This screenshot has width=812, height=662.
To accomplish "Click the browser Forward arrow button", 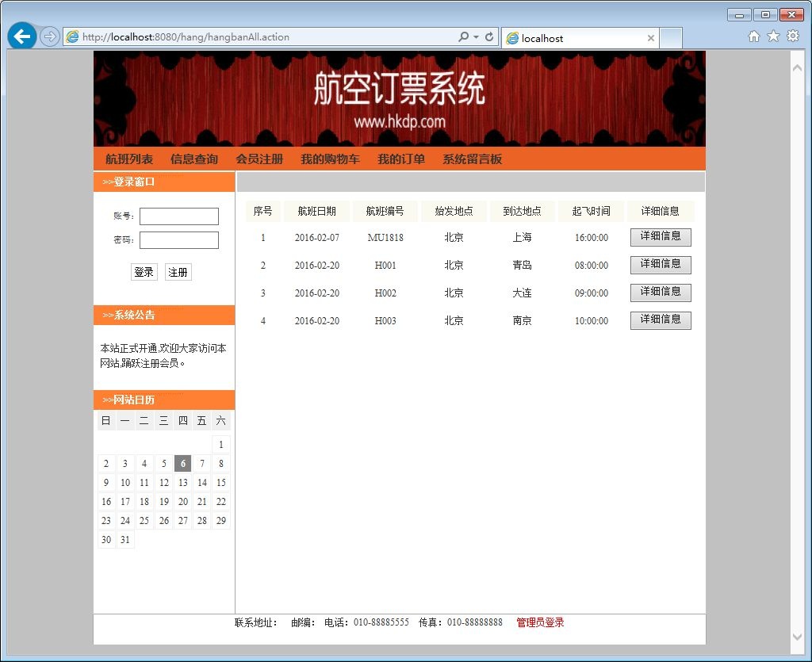I will [50, 36].
